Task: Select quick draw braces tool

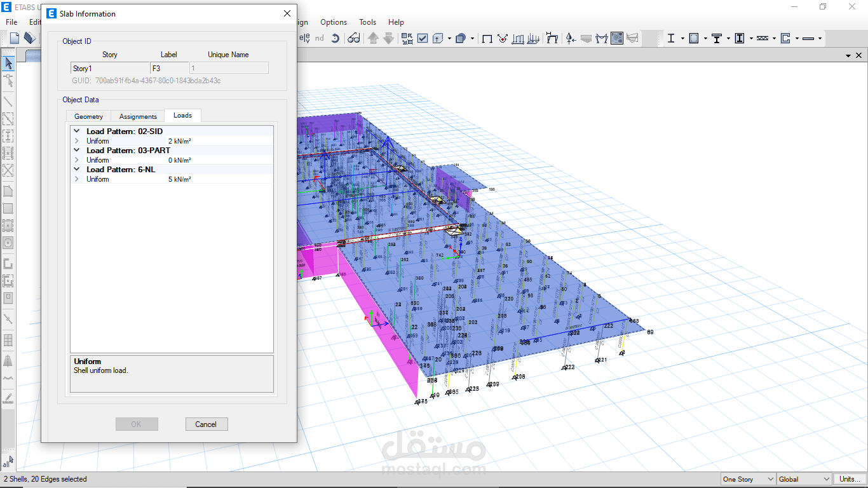Action: pyautogui.click(x=8, y=170)
